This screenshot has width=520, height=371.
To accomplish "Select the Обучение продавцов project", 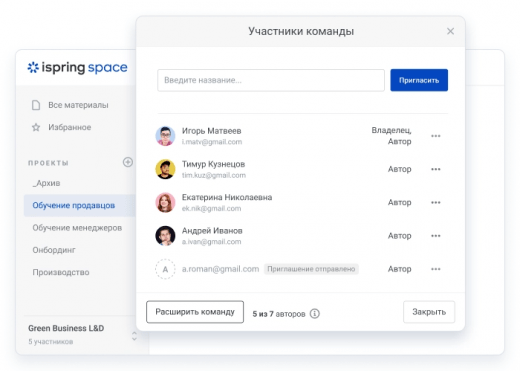I will [80, 205].
